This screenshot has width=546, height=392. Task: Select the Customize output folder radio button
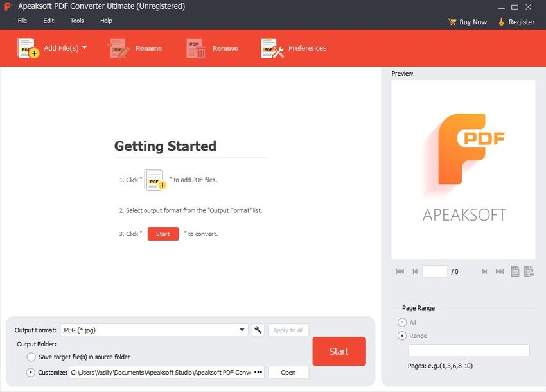pos(31,373)
